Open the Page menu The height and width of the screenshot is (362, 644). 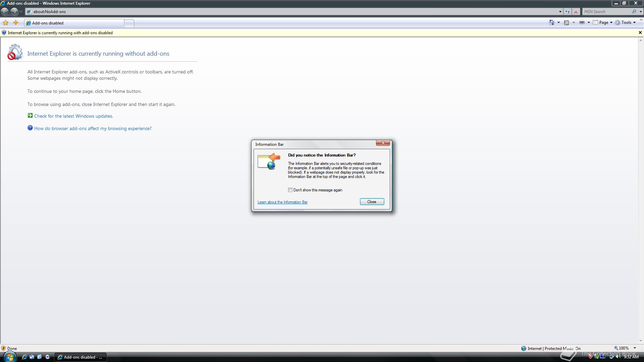click(603, 22)
